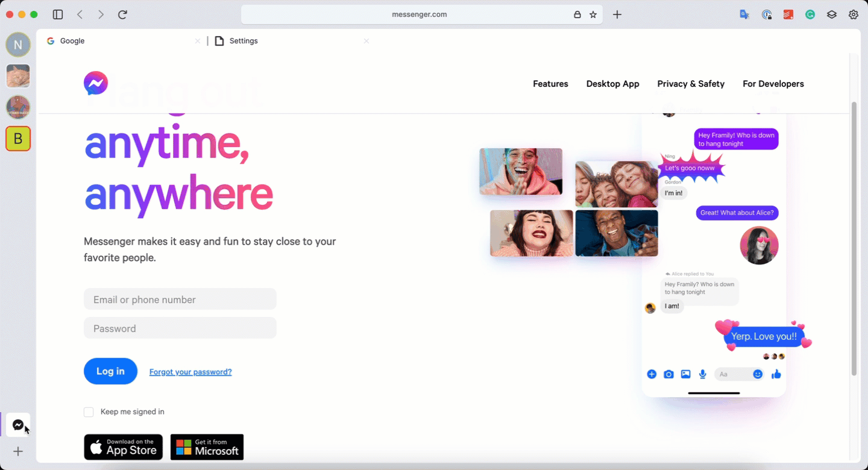Get it from Microsoft badge
Image resolution: width=868 pixels, height=470 pixels.
(x=207, y=447)
